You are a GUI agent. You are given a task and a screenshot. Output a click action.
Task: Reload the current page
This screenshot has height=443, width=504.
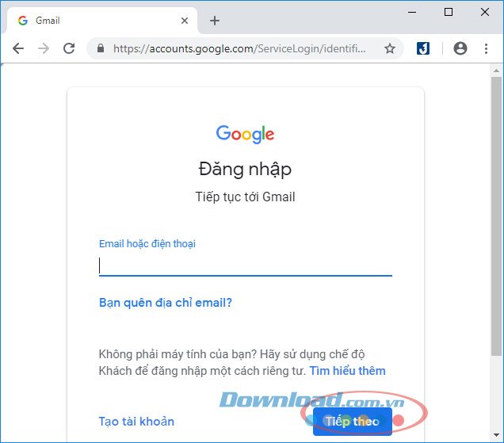coord(69,48)
